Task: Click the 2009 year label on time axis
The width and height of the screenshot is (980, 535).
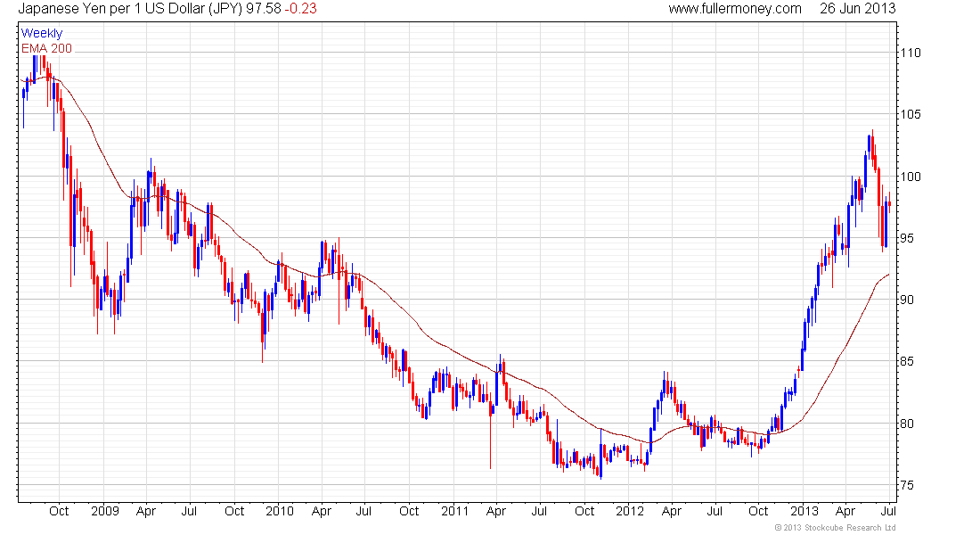Action: [x=104, y=511]
